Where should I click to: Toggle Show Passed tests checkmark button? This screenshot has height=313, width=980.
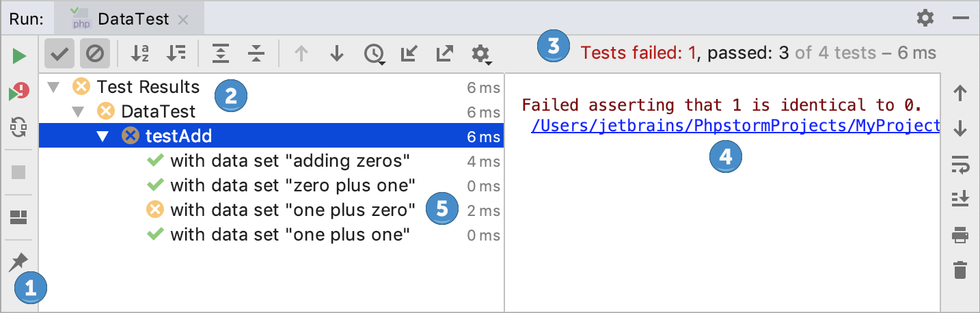(x=62, y=53)
